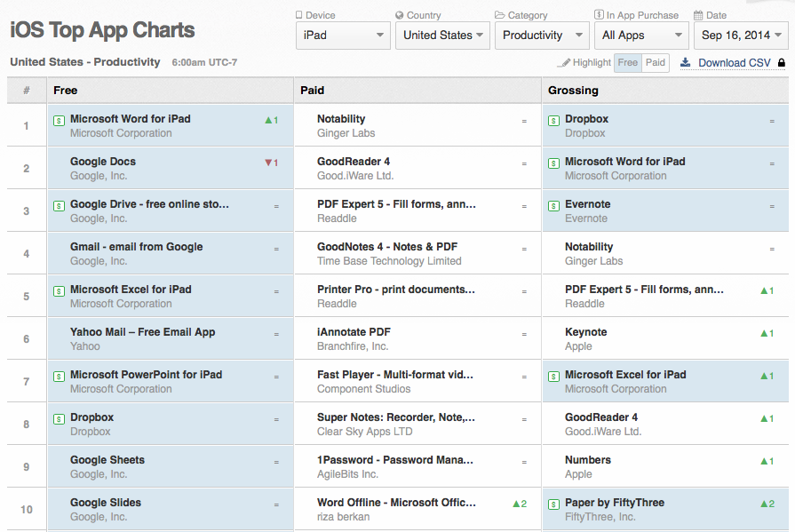Click the lock icon after Download CSV
Image resolution: width=795 pixels, height=532 pixels.
782,62
